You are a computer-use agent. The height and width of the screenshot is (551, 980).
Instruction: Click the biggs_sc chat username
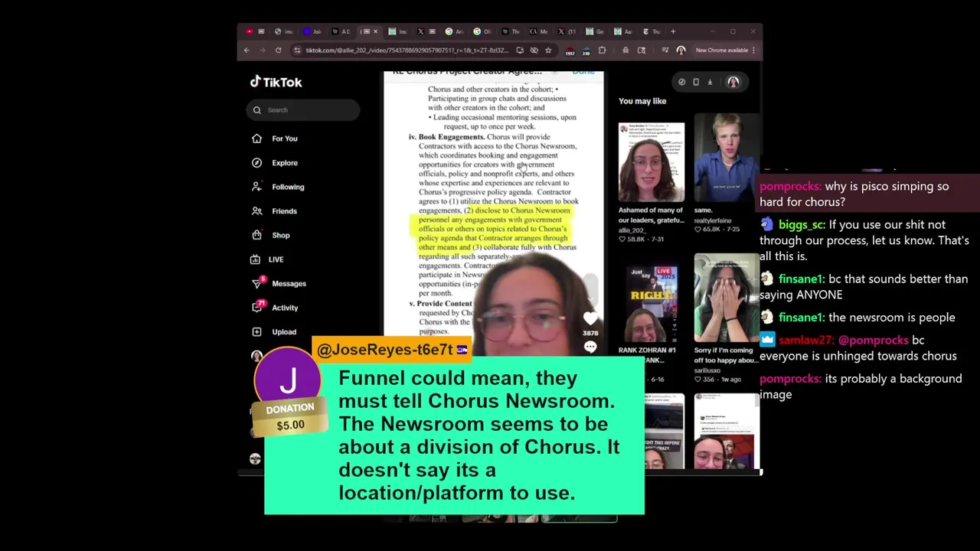pos(801,225)
